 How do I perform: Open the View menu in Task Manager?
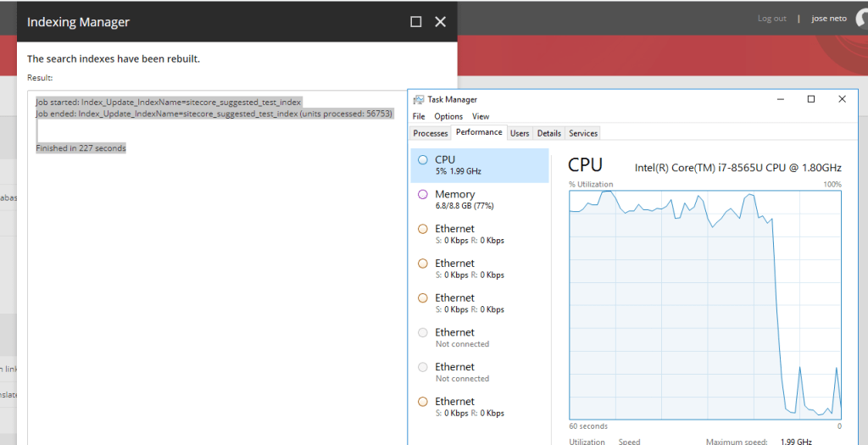(x=481, y=116)
